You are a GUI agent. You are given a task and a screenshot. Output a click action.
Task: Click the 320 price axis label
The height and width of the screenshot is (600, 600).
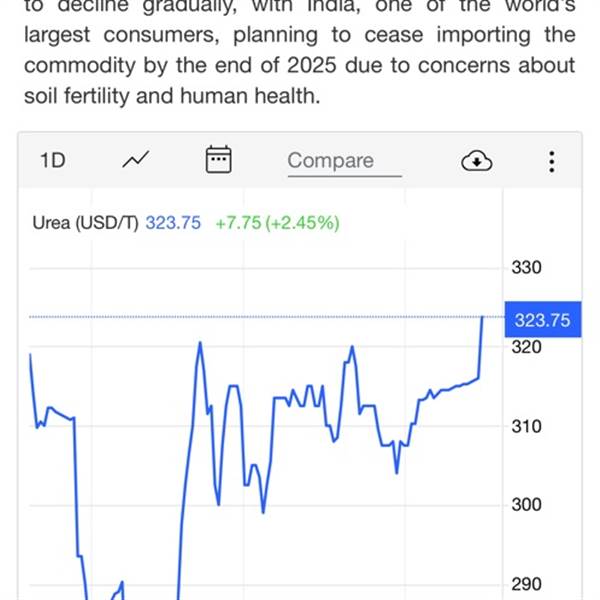[526, 347]
